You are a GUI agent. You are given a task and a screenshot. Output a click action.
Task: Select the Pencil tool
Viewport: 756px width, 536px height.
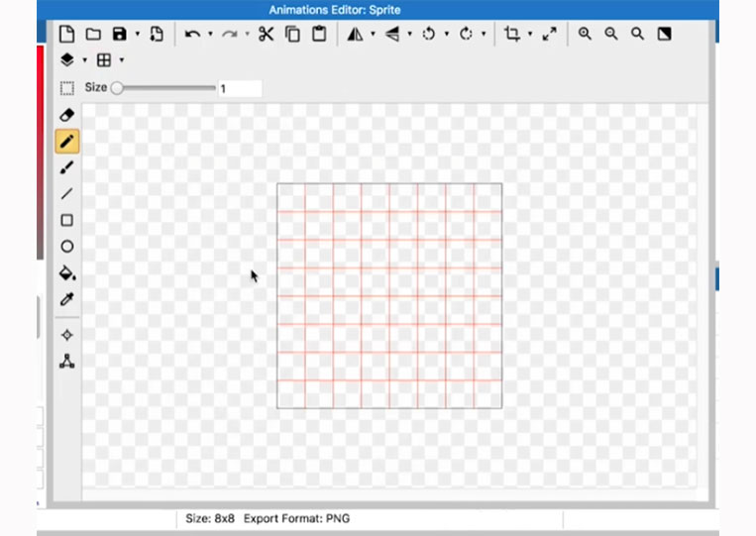(x=67, y=142)
